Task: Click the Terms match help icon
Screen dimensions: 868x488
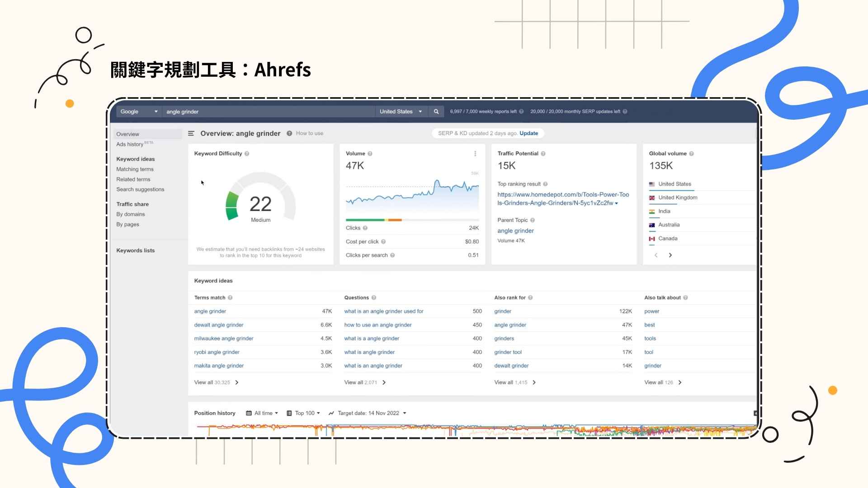Action: (230, 298)
